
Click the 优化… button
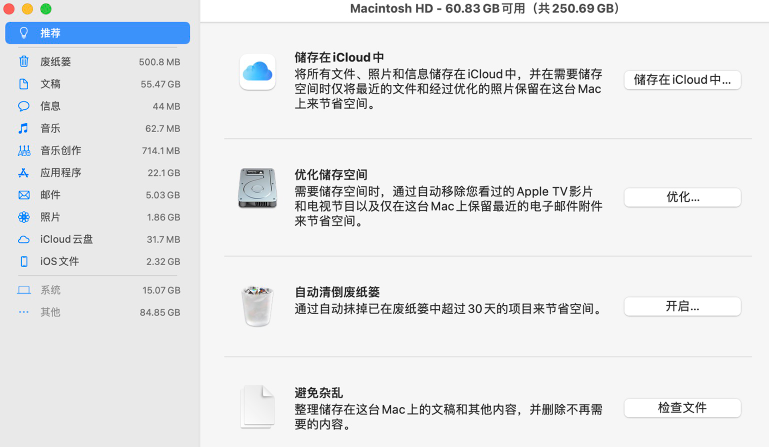pyautogui.click(x=682, y=197)
